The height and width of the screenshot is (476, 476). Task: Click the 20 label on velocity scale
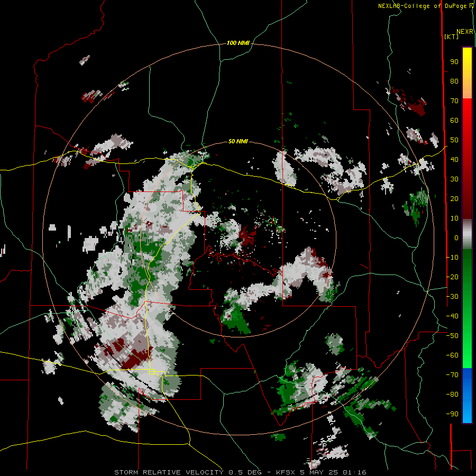click(x=454, y=198)
